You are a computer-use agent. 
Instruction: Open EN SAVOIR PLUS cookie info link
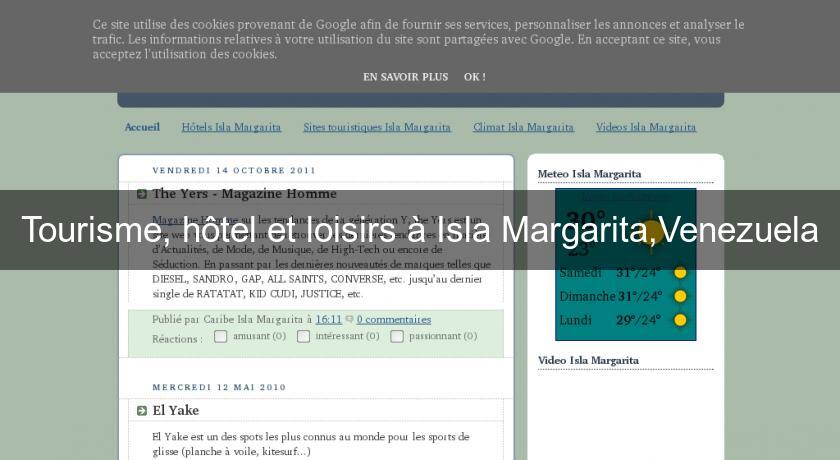(406, 77)
